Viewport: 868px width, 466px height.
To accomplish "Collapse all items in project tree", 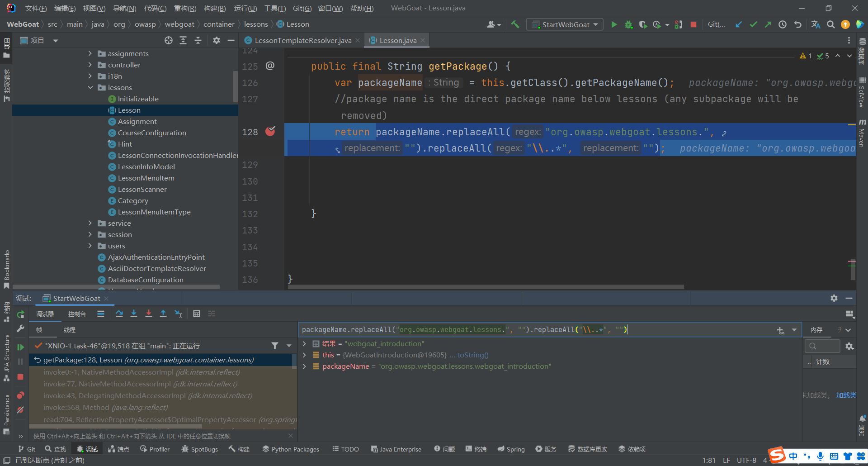I will tap(198, 40).
